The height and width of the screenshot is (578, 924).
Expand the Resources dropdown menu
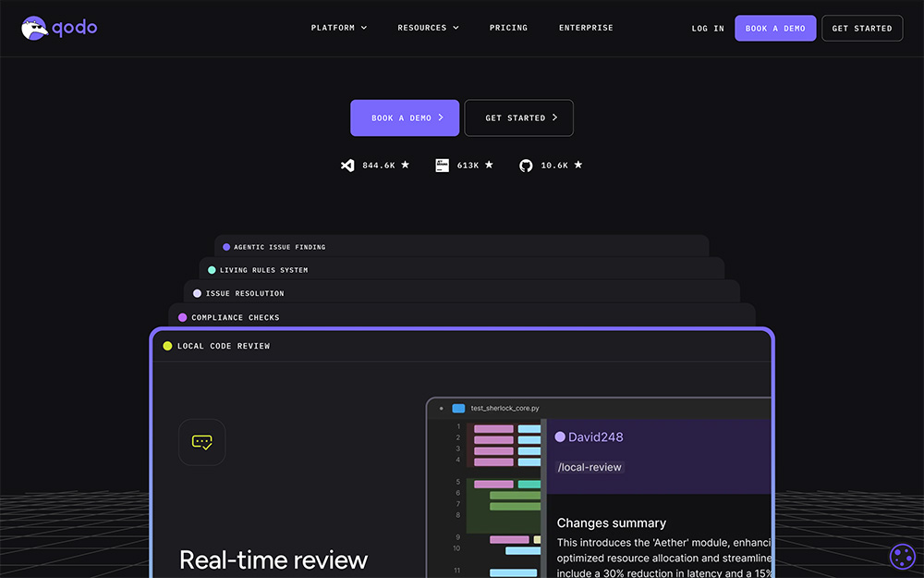428,28
